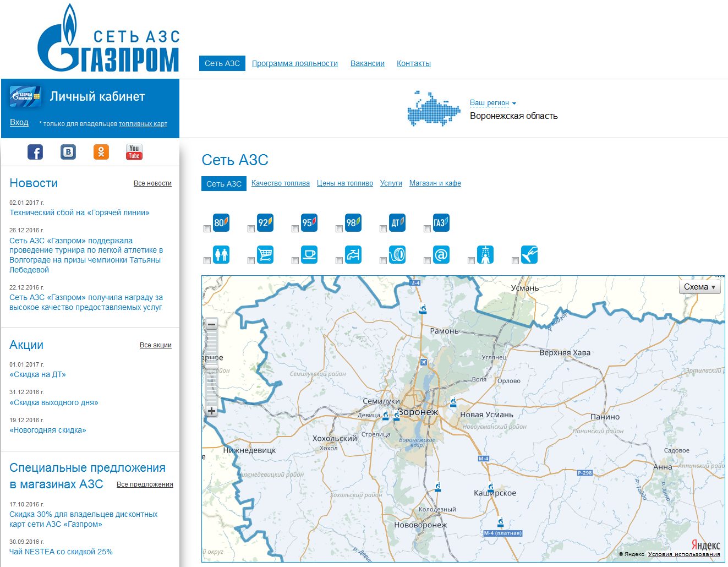Enable the restroom service checkbox
728x567 pixels.
click(x=207, y=260)
